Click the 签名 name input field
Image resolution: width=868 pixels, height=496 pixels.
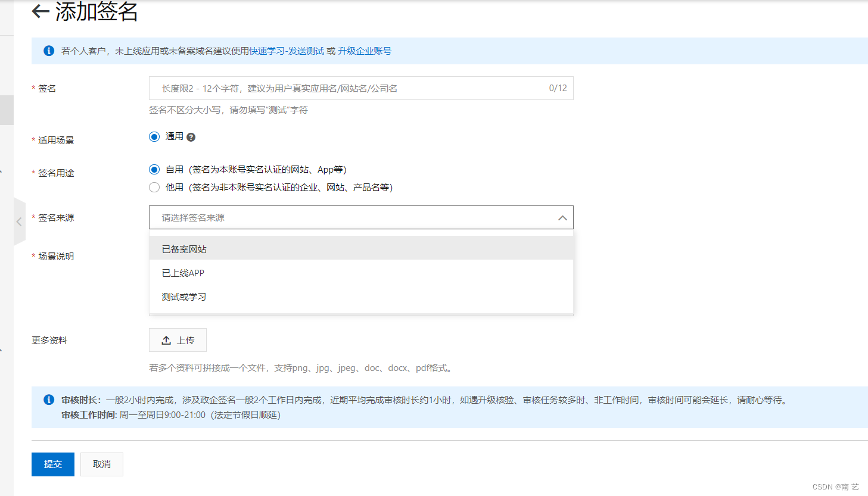361,88
